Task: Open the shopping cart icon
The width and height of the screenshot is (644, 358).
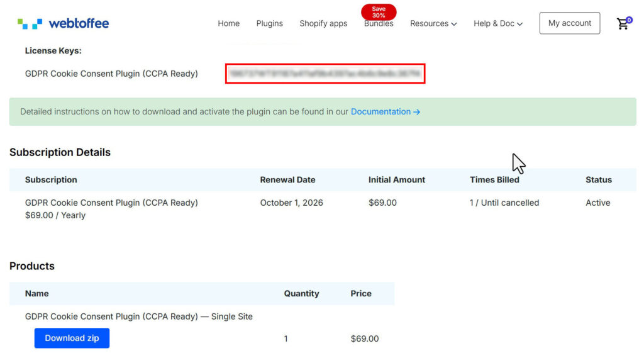Action: pyautogui.click(x=623, y=23)
